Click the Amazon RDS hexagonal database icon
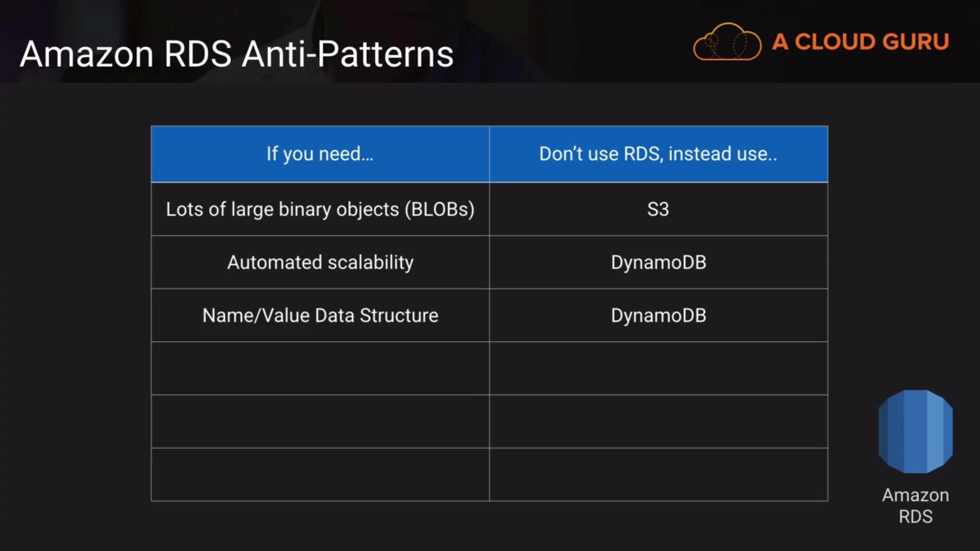The width and height of the screenshot is (980, 551). pos(915,432)
